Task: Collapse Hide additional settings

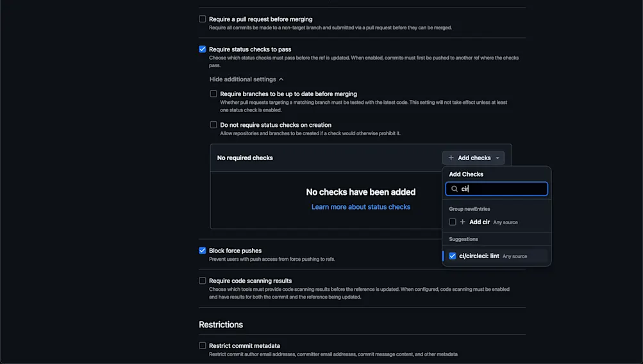Action: 246,79
